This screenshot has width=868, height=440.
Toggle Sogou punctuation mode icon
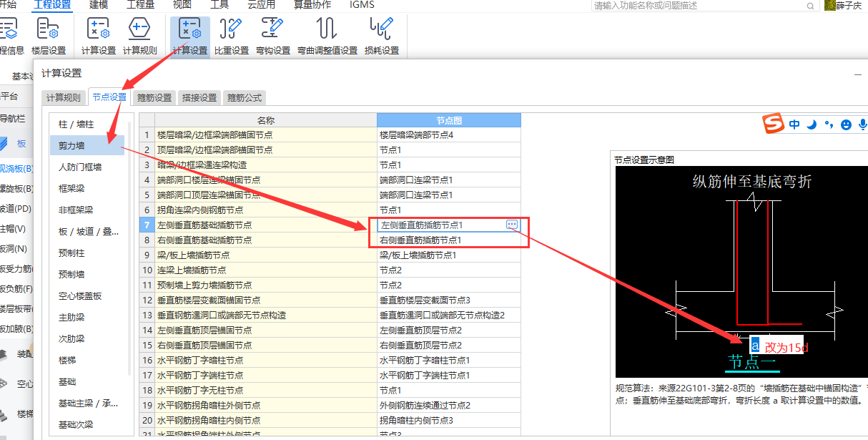(829, 124)
